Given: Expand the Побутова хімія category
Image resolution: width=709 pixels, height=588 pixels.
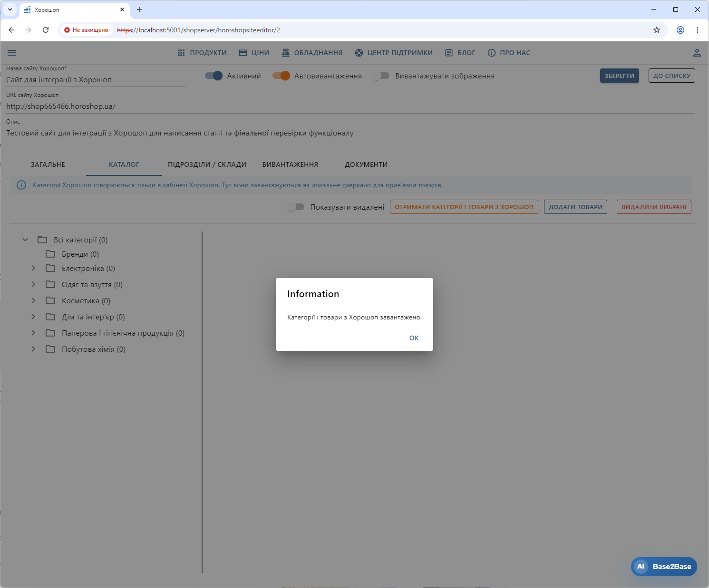Looking at the screenshot, I should pos(33,349).
